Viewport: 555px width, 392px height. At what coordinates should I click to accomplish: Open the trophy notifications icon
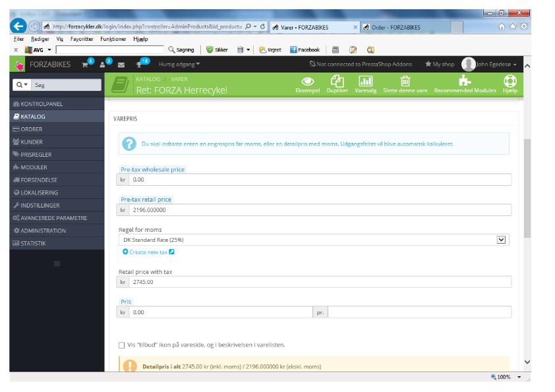(138, 65)
